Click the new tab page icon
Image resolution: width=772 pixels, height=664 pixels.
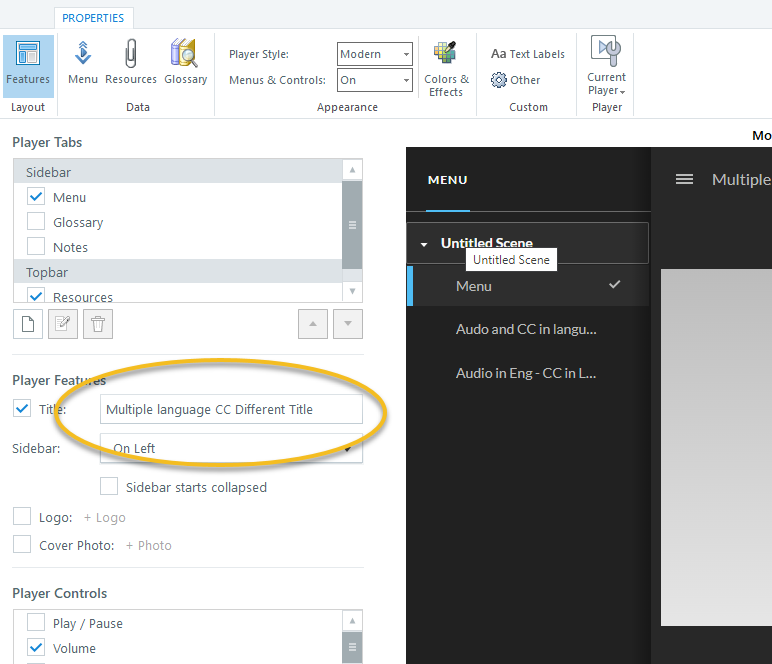(x=28, y=324)
